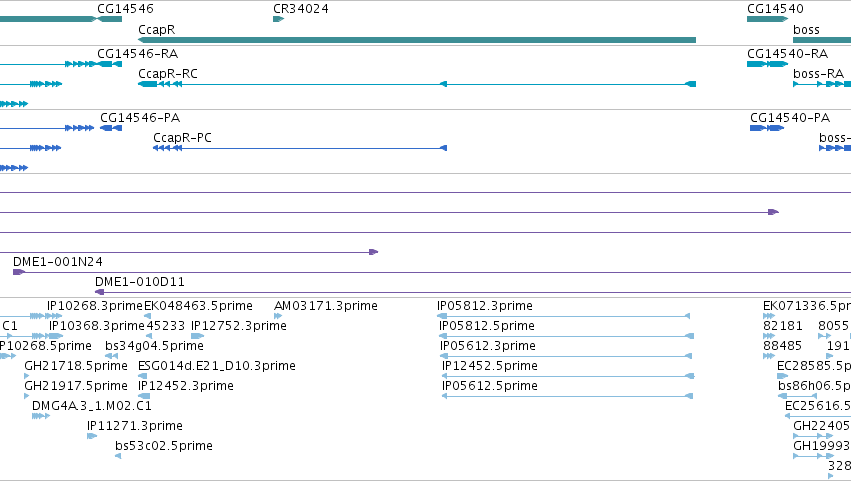851x481 pixels.
Task: Select the ESG014d.E21_D10.3prime label
Action: pyautogui.click(x=217, y=366)
